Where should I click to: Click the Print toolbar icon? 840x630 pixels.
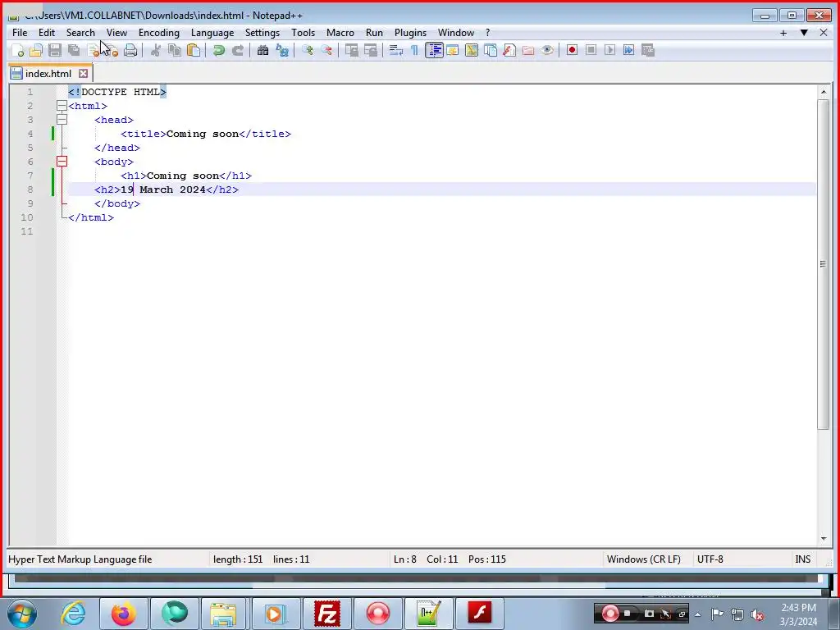[x=130, y=50]
